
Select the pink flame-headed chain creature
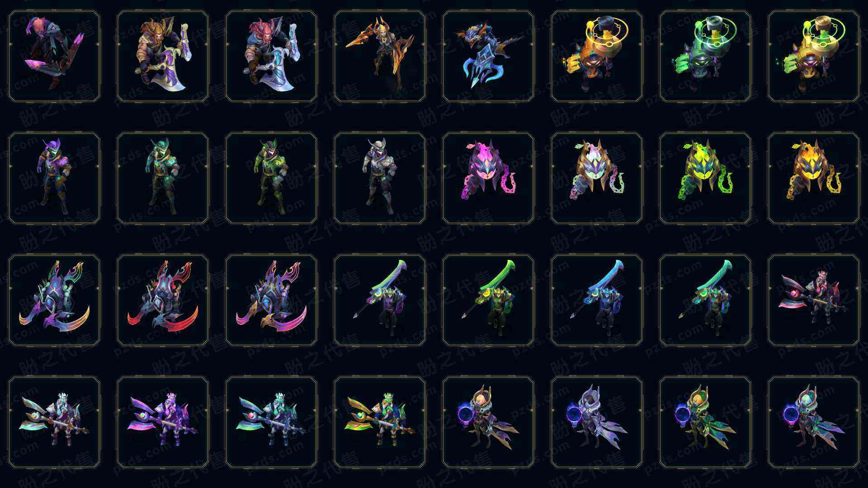pos(488,178)
